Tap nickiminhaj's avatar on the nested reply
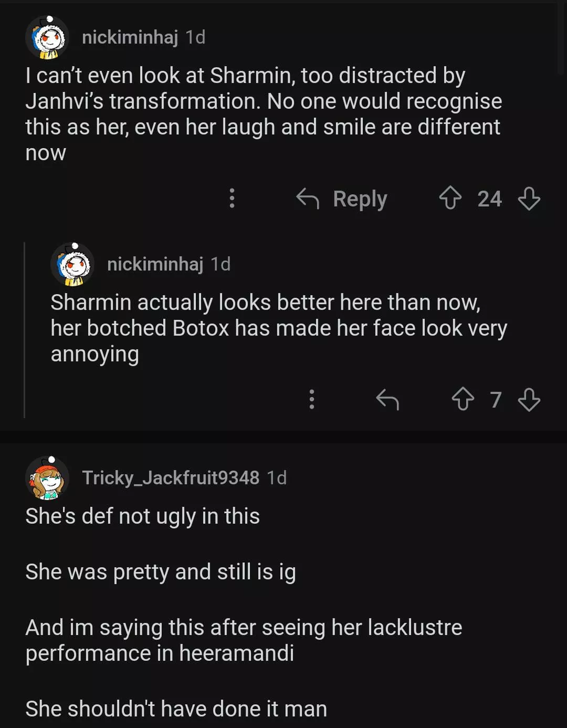The image size is (567, 728). pyautogui.click(x=72, y=265)
